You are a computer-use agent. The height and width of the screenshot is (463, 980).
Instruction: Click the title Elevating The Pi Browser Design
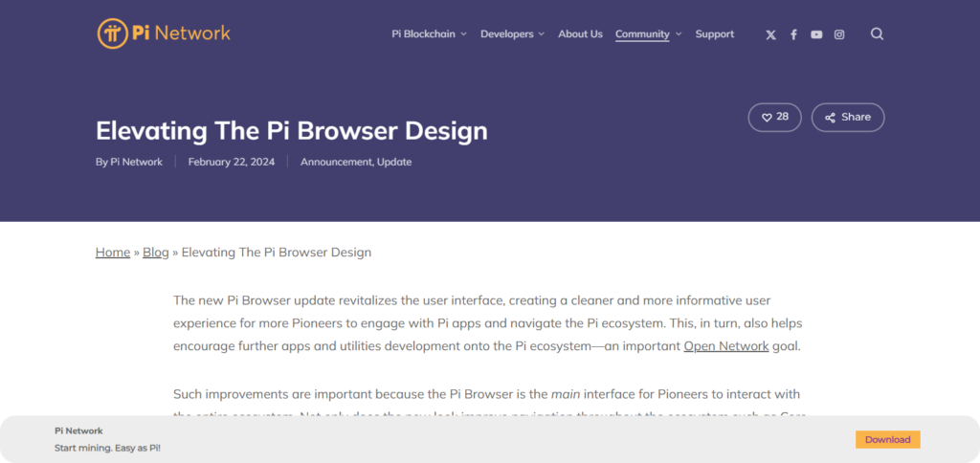pyautogui.click(x=291, y=131)
